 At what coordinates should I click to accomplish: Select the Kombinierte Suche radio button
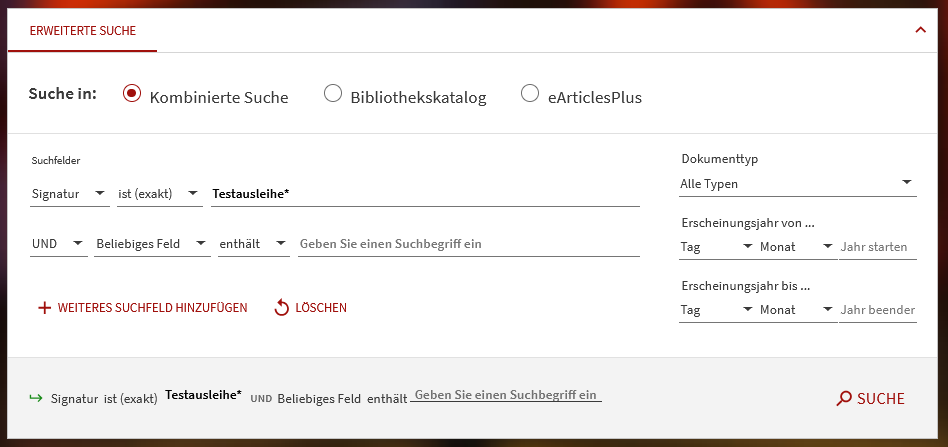pos(131,94)
